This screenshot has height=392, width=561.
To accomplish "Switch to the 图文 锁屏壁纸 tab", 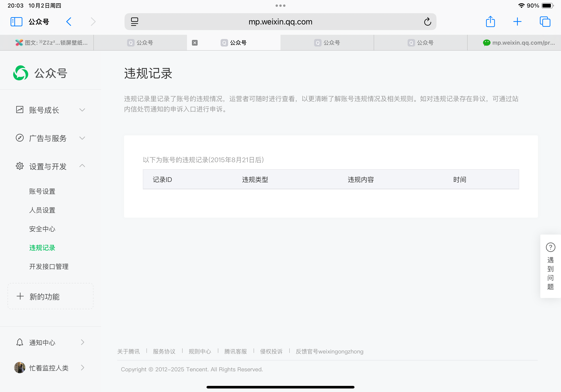I will pyautogui.click(x=51, y=43).
